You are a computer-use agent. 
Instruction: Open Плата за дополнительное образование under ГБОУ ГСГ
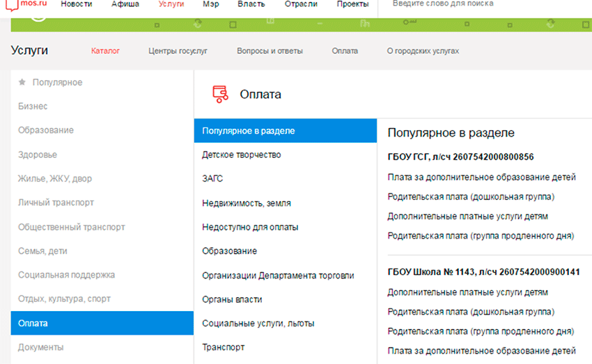[481, 177]
